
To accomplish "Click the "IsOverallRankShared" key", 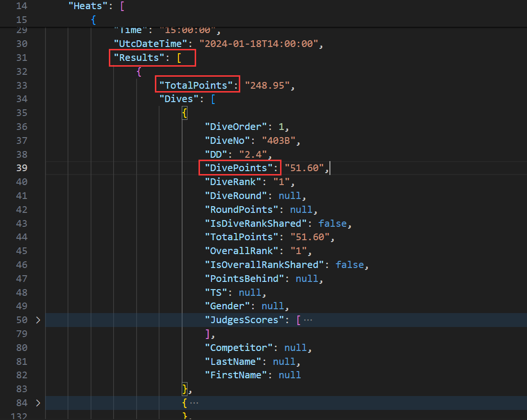I will 264,265.
